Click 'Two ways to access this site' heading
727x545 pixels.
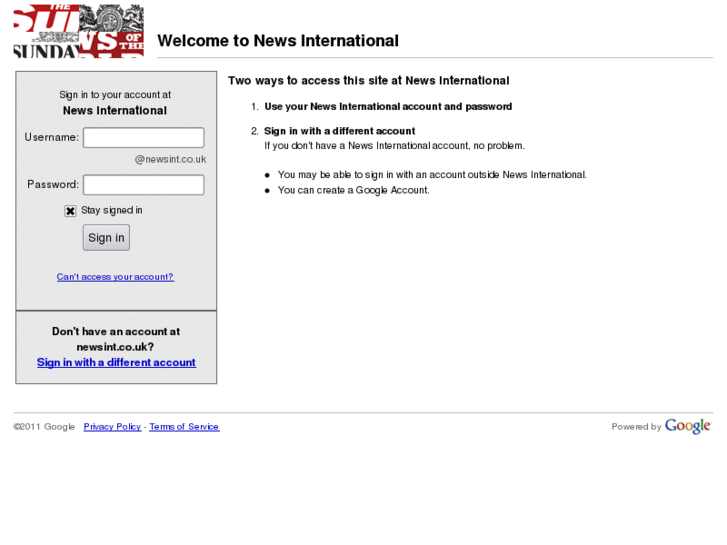(x=369, y=81)
